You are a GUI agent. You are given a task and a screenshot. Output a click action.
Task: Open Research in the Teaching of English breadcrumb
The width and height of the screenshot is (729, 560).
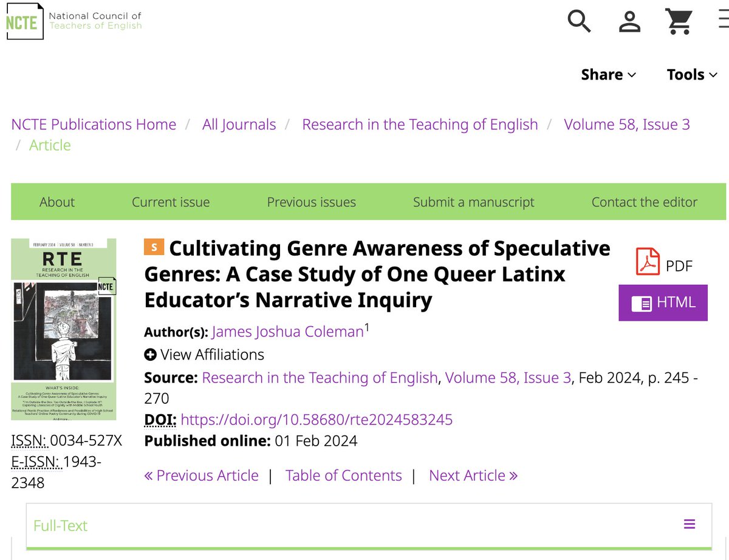pyautogui.click(x=420, y=125)
